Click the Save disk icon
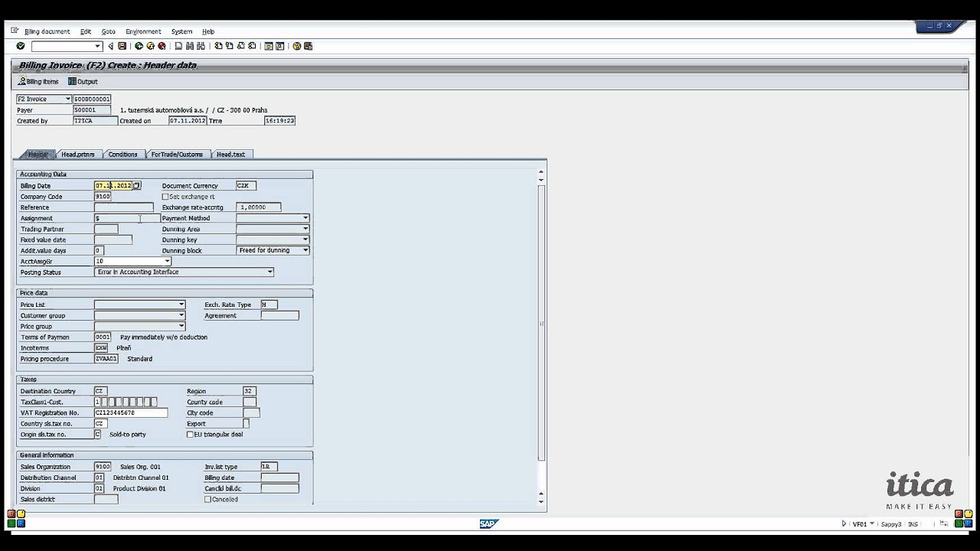 pos(122,46)
